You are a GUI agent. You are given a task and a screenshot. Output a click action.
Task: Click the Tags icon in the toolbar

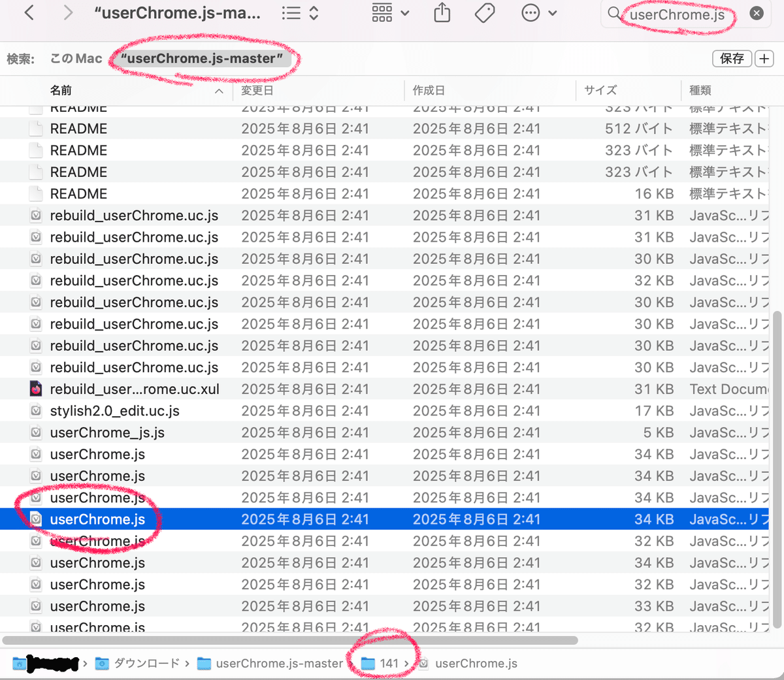coord(485,12)
